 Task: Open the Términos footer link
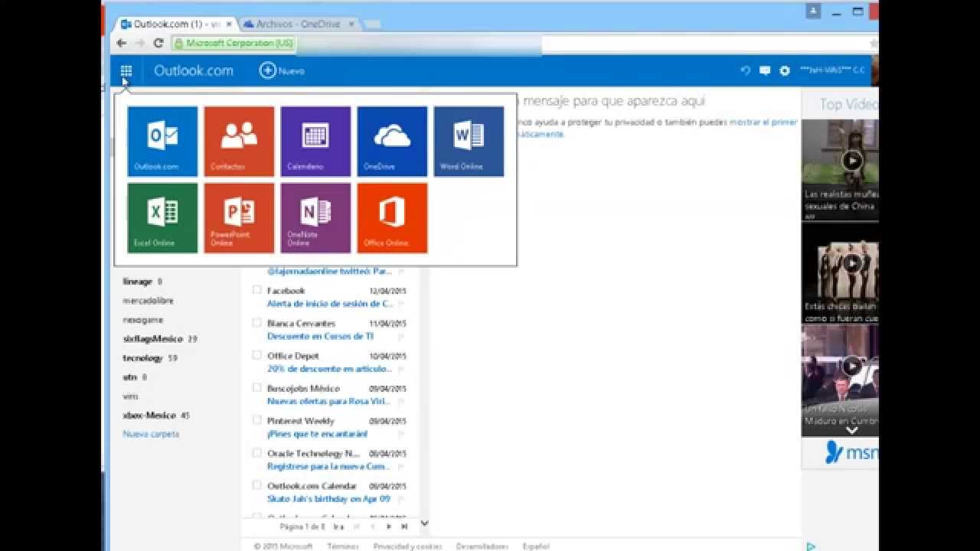[x=343, y=546]
